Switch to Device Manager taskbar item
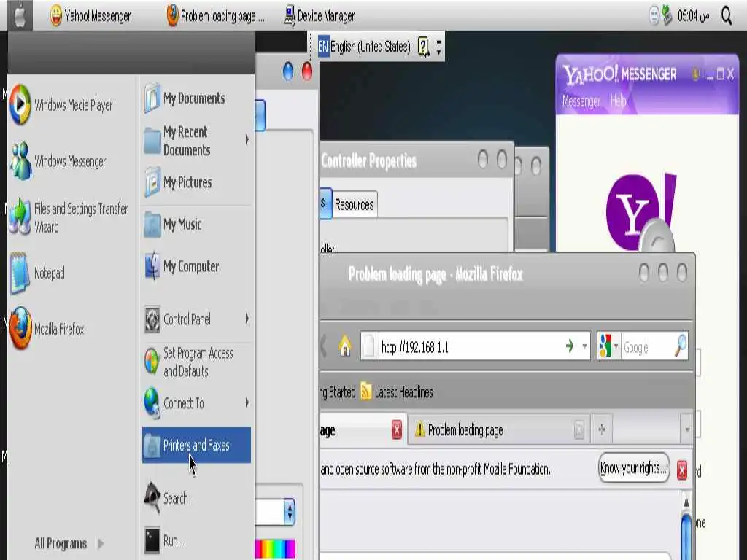 pyautogui.click(x=320, y=16)
